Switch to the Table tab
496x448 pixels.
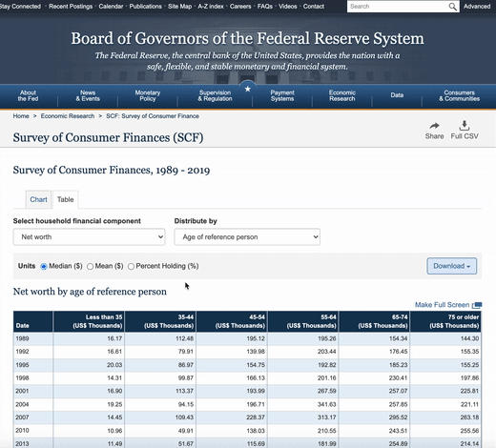click(66, 199)
